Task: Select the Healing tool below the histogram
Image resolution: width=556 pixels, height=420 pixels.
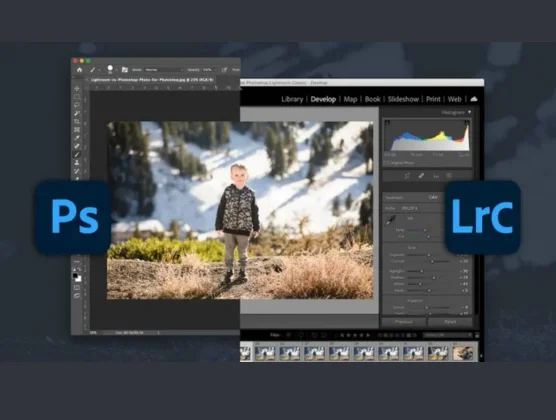Action: click(421, 176)
